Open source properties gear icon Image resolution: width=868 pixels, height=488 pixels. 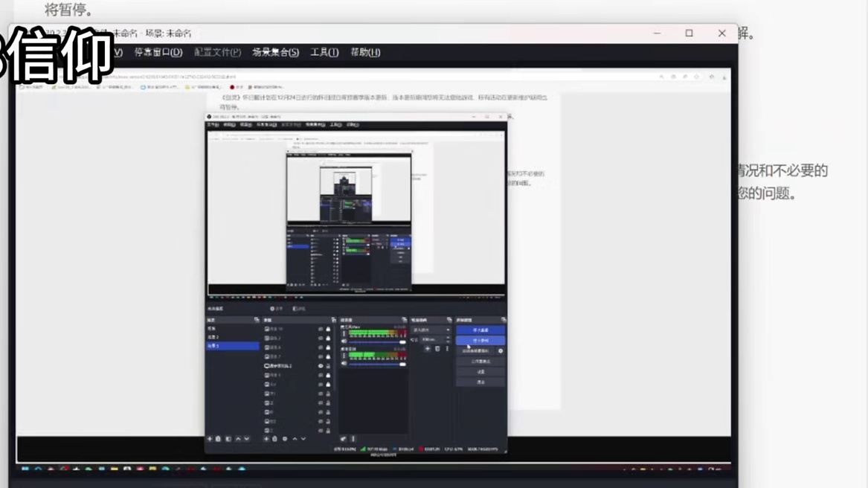(285, 439)
